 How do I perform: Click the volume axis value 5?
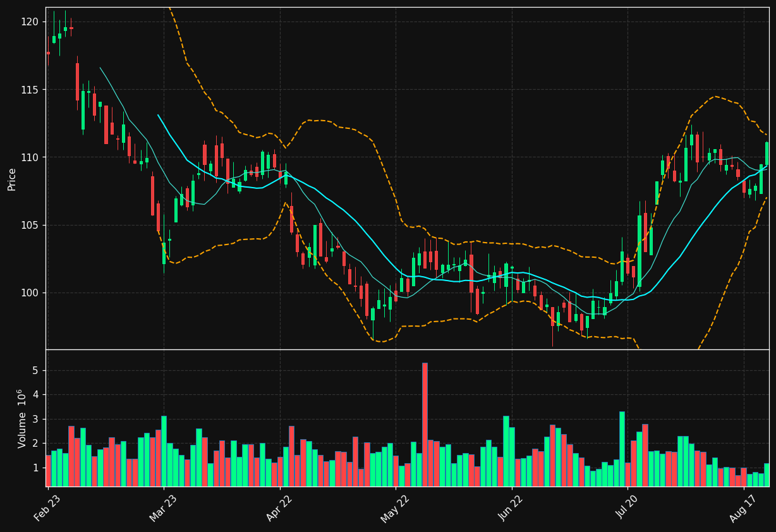35,370
